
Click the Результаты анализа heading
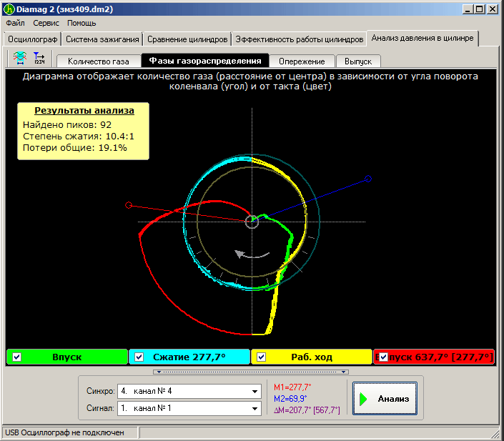click(x=84, y=111)
